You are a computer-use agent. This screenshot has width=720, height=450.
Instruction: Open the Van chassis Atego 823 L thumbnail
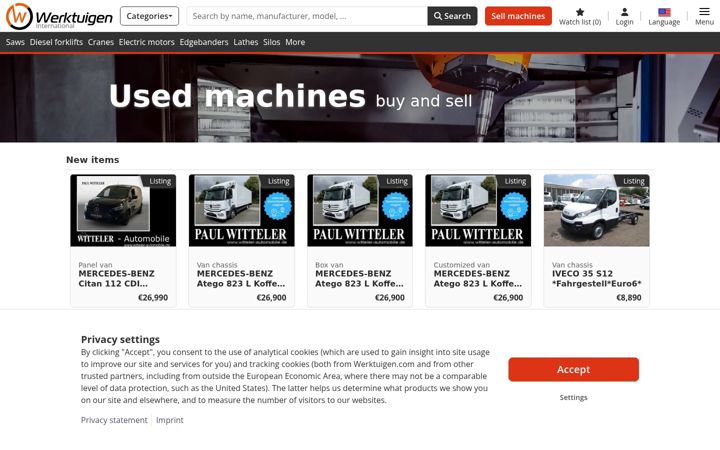click(x=242, y=210)
